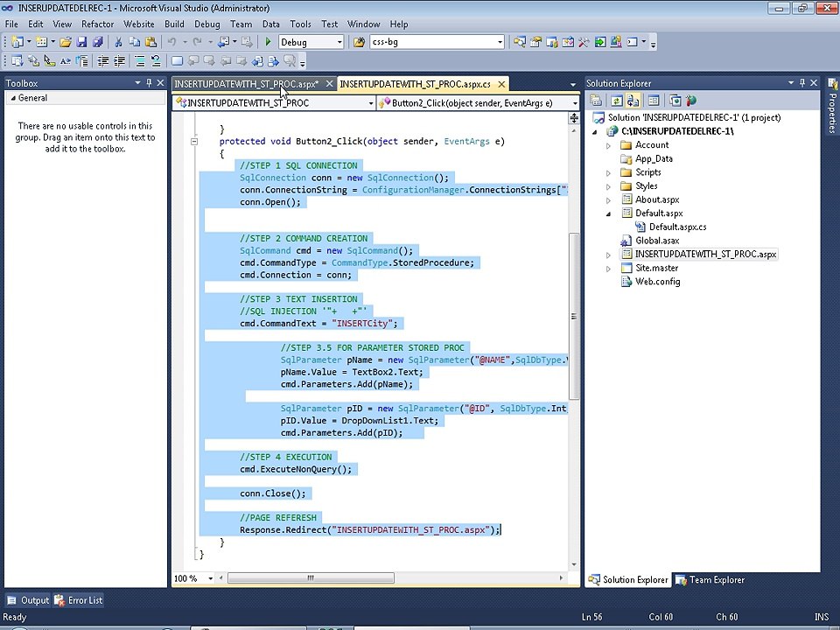Image resolution: width=840 pixels, height=630 pixels.
Task: Click the Paste toolbar icon
Action: point(151,42)
